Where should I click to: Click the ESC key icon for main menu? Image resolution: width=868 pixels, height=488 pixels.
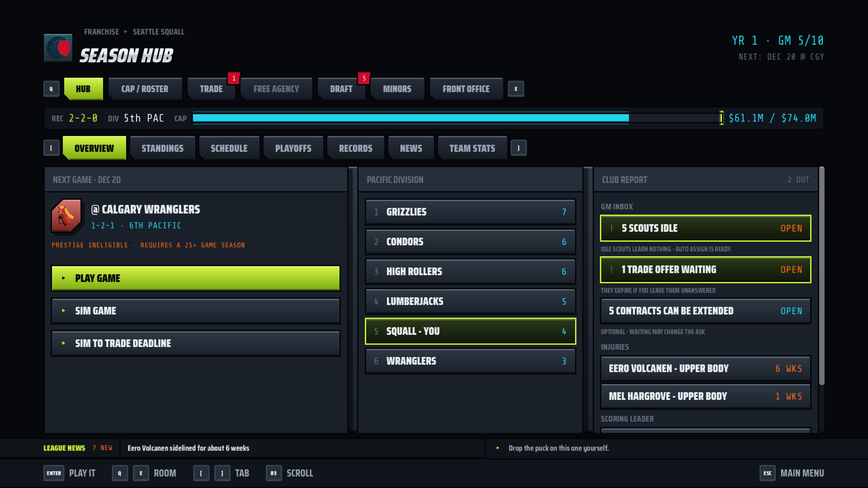[767, 473]
